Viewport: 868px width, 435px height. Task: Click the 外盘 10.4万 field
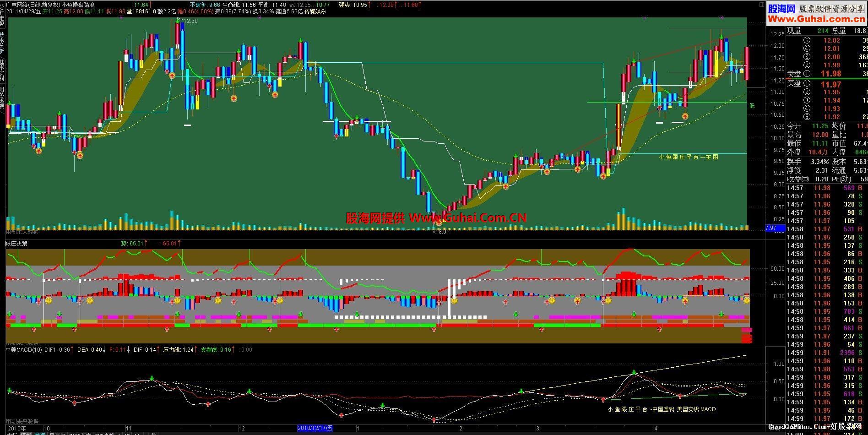pos(808,152)
